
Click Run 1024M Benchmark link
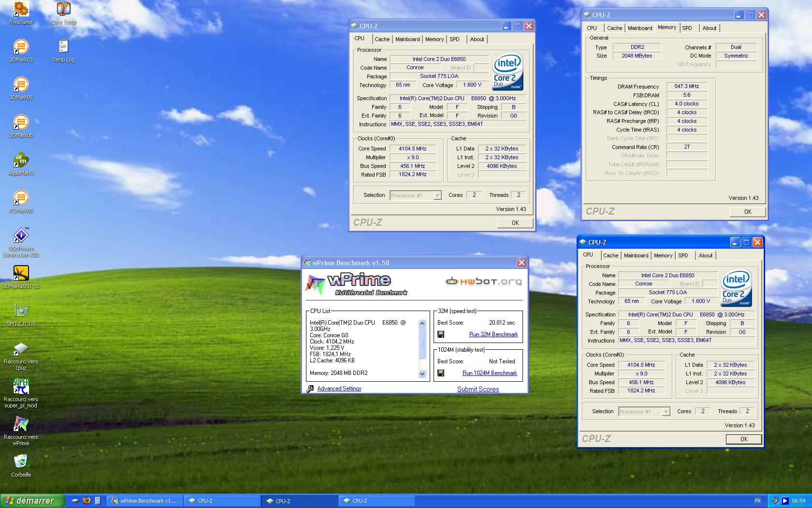pyautogui.click(x=490, y=373)
